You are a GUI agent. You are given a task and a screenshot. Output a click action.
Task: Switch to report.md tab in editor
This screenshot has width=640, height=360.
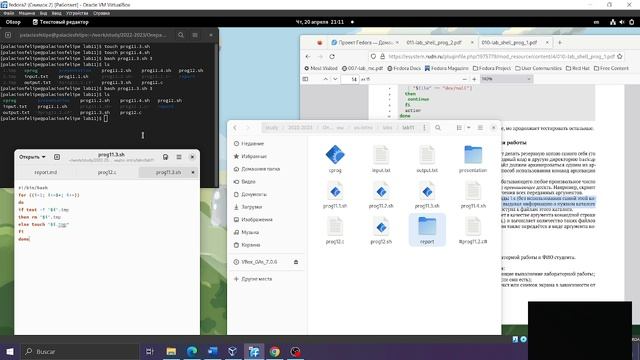[x=46, y=172]
